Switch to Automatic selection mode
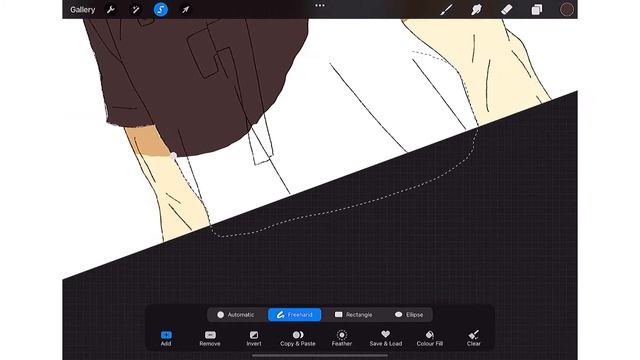Image resolution: width=640 pixels, height=360 pixels. (236, 315)
